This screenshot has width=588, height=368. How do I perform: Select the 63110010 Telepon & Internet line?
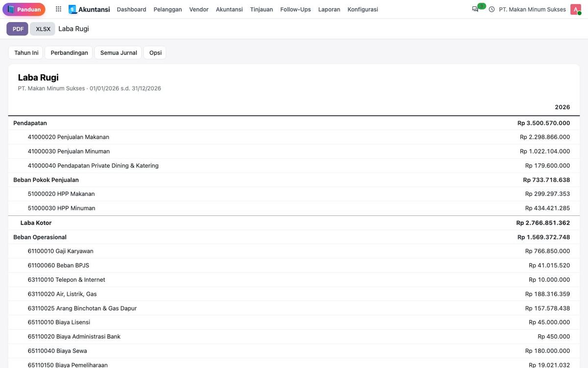pyautogui.click(x=294, y=280)
